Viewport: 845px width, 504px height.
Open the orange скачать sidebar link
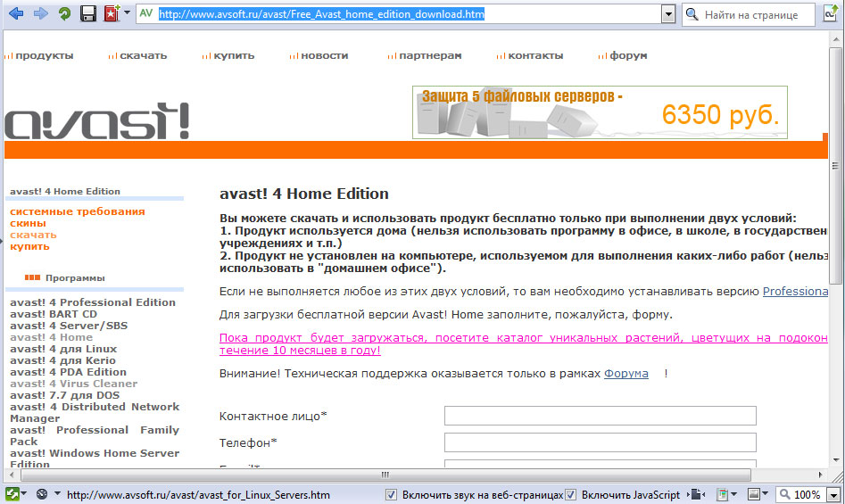click(x=33, y=235)
